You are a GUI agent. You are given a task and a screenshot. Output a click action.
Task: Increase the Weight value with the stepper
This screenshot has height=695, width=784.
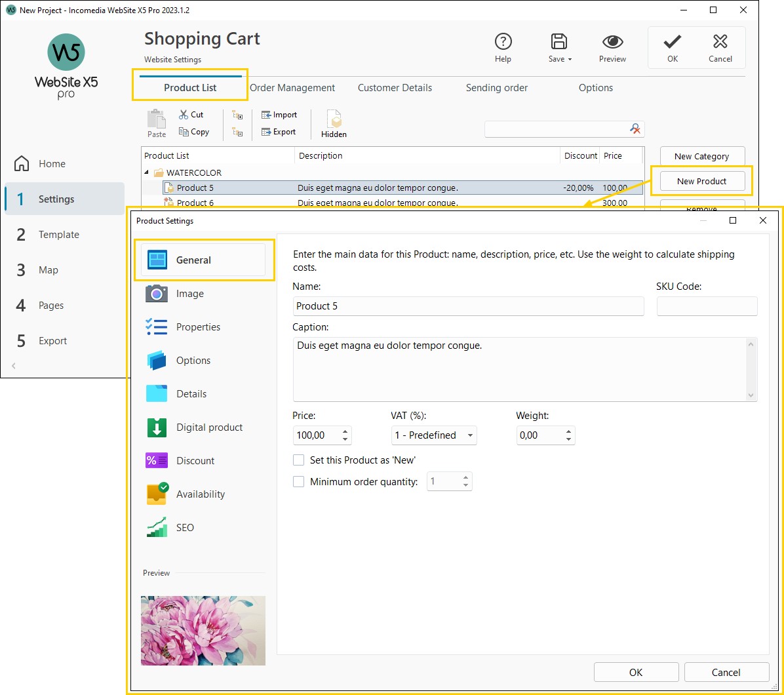click(x=569, y=431)
